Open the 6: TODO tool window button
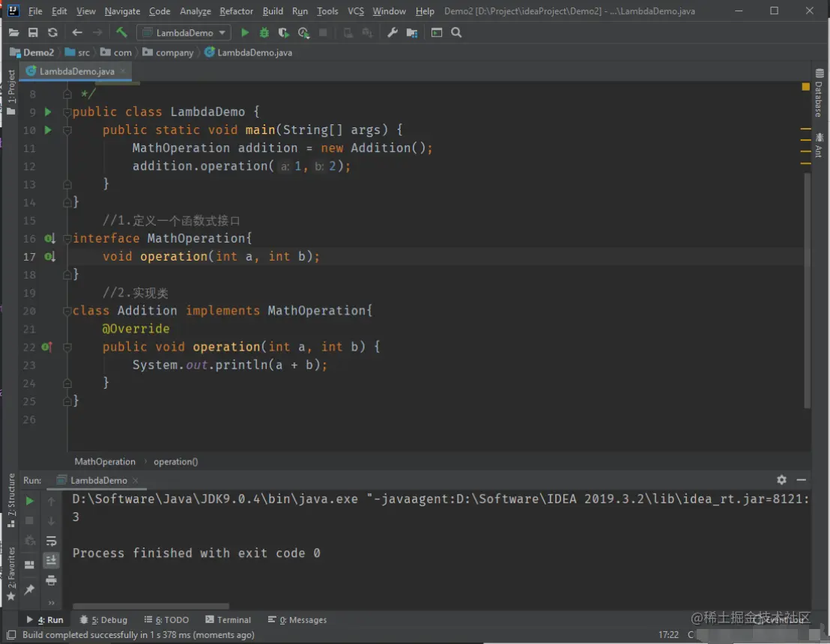The width and height of the screenshot is (830, 644). (166, 619)
